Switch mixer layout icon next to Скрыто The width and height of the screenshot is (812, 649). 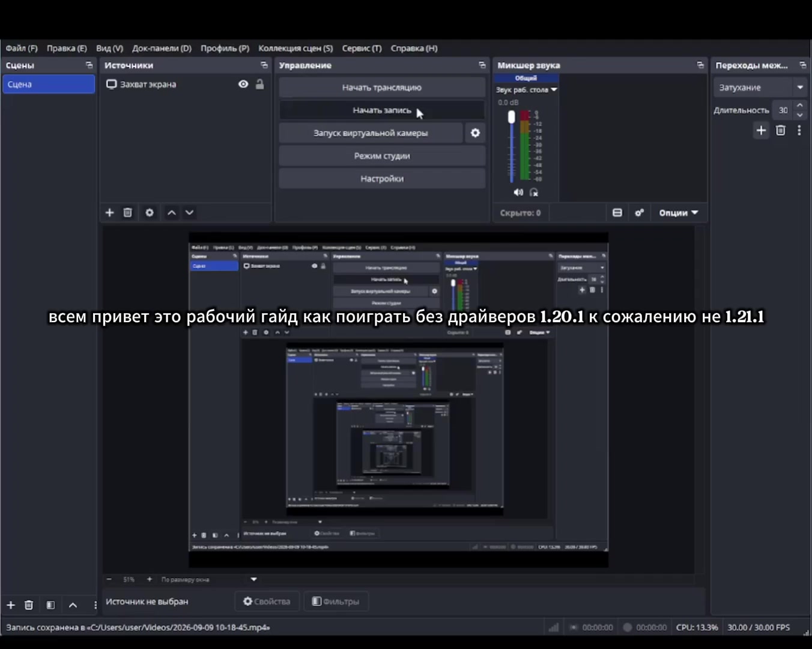tap(617, 213)
